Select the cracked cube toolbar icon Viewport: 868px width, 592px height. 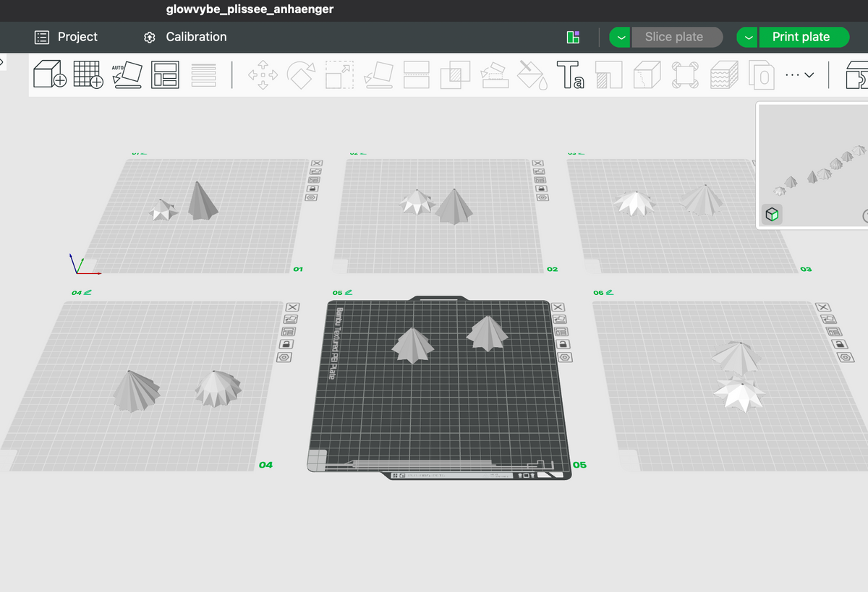pos(648,74)
